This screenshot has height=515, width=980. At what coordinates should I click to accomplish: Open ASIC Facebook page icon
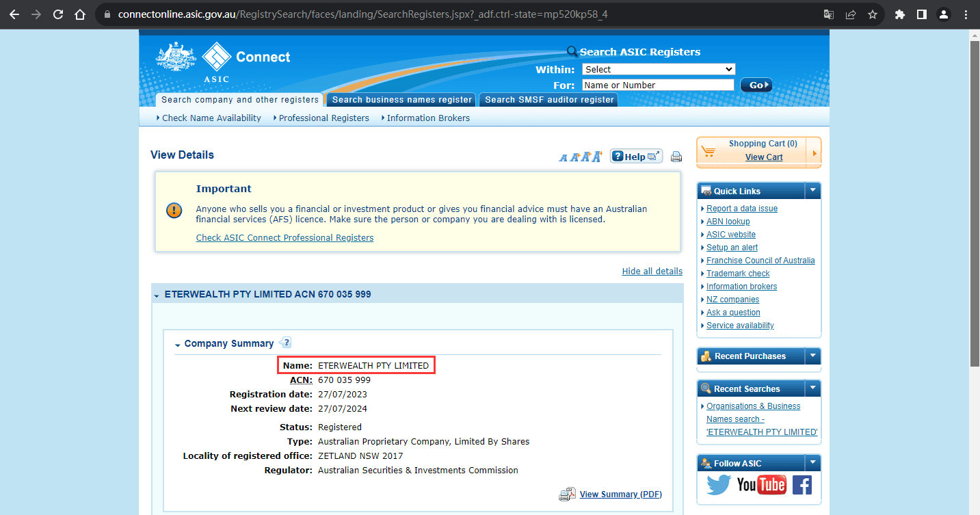pyautogui.click(x=802, y=485)
